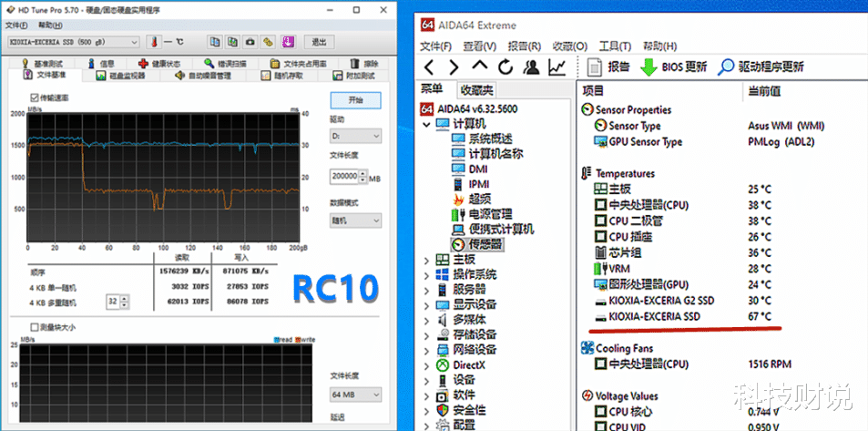The height and width of the screenshot is (431, 868).
Task: Expand the 主板 tree node
Action: (426, 260)
